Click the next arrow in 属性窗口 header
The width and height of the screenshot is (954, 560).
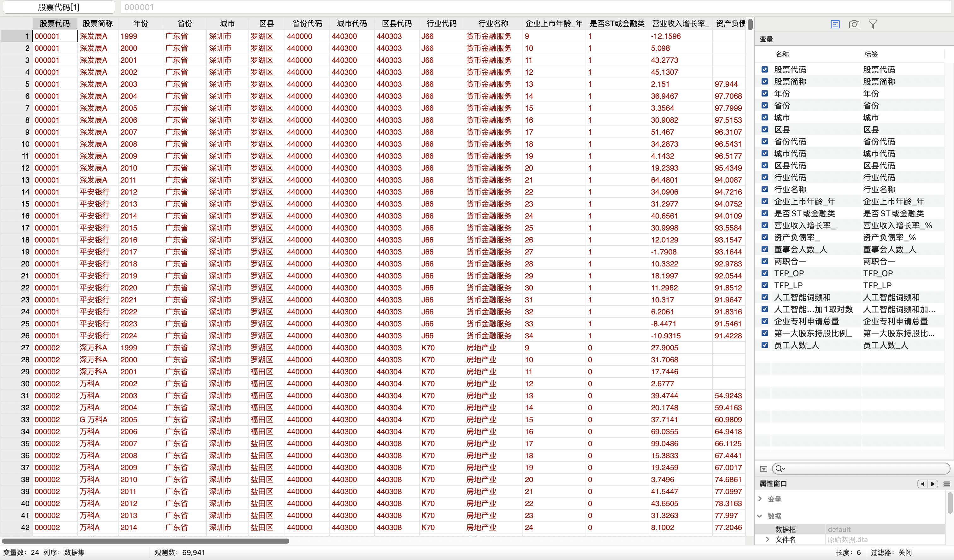point(933,484)
